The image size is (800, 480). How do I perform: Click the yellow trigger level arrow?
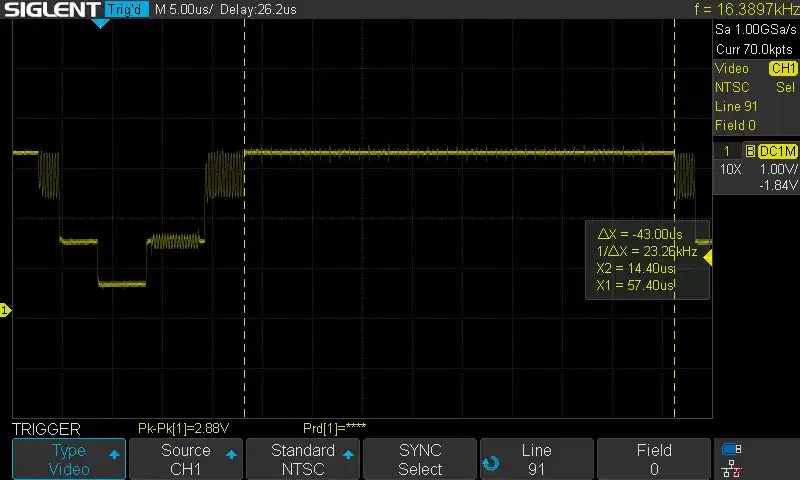[x=707, y=258]
